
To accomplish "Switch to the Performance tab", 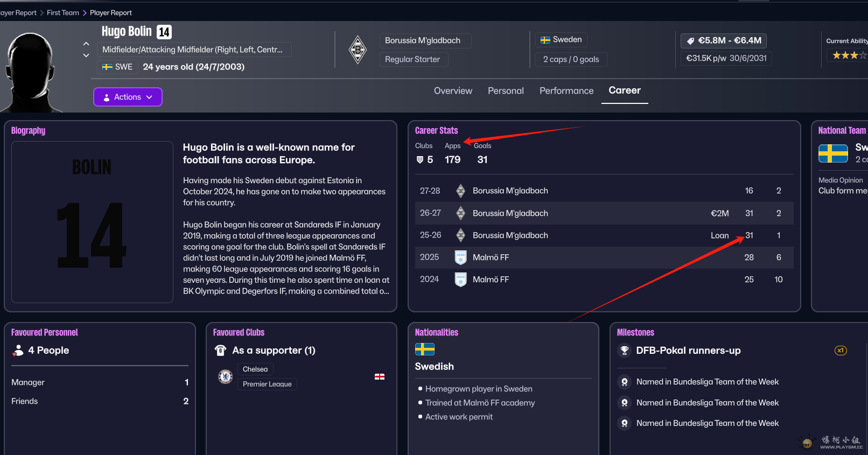I will coord(566,91).
